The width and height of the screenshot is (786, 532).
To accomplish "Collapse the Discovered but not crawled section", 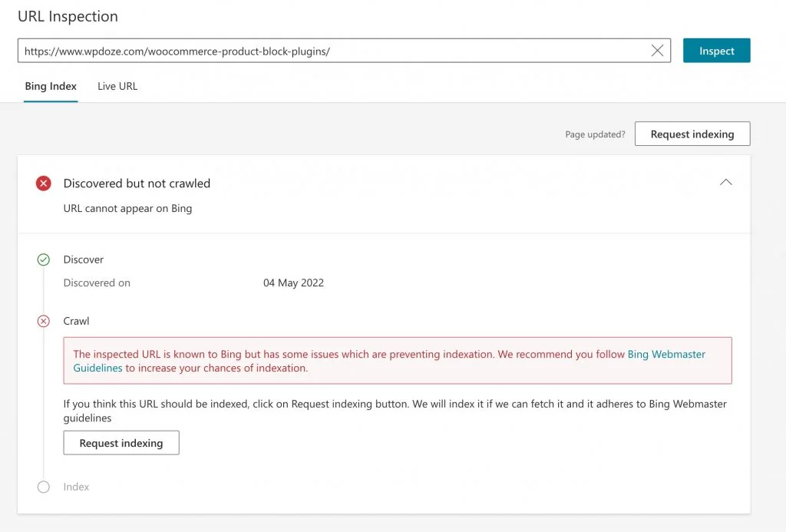I will (726, 183).
